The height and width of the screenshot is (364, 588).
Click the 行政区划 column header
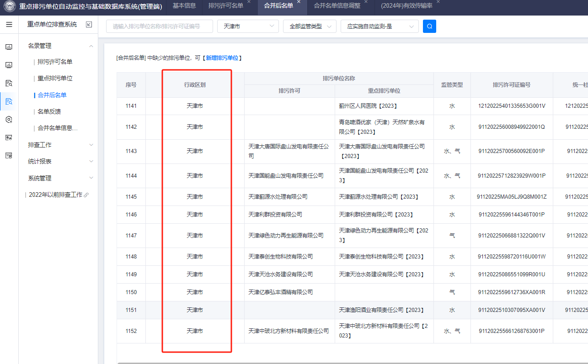pyautogui.click(x=195, y=85)
